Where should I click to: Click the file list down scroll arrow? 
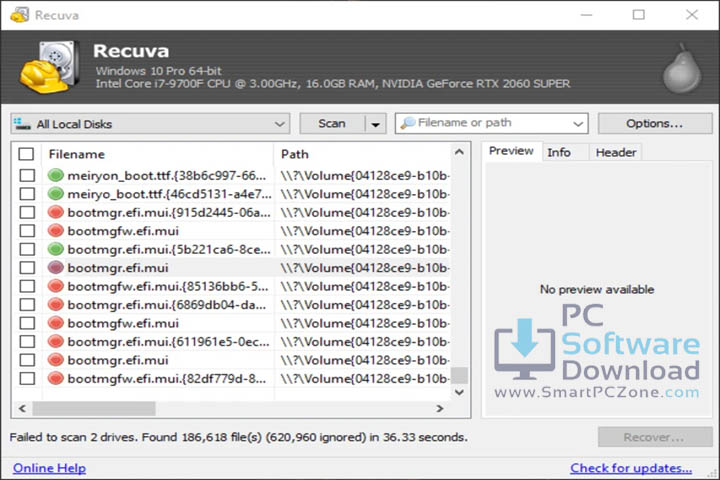(x=459, y=392)
